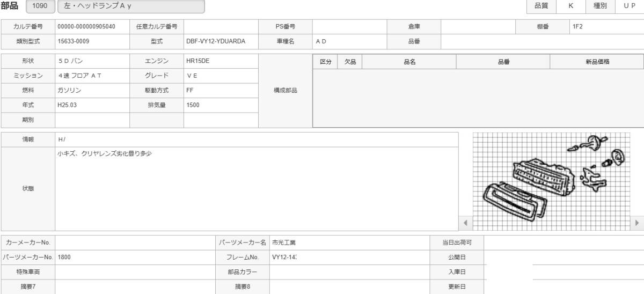Viewport: 644px width, 294px height.
Task: Click the 種別 value UP
Action: [630, 6]
